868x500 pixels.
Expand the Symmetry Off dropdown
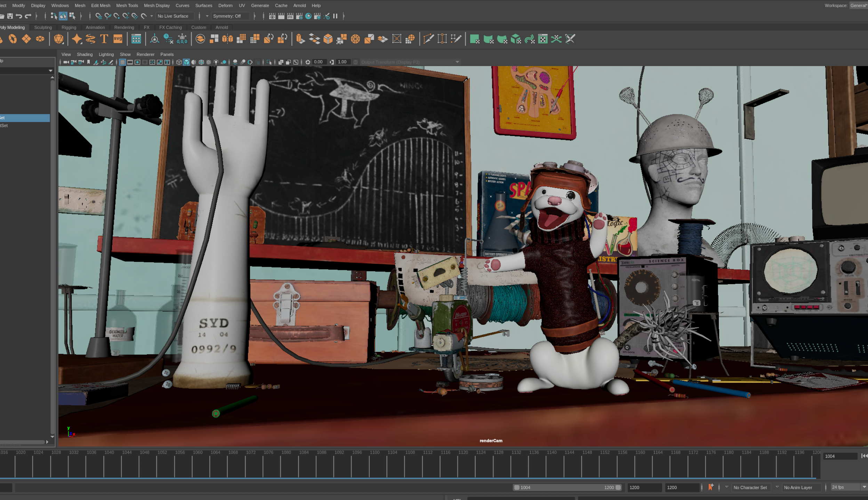231,16
